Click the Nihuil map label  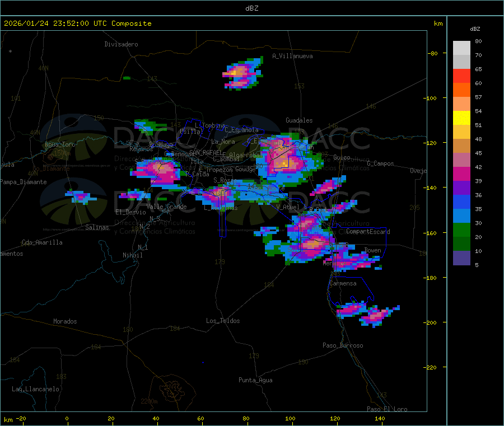point(133,255)
